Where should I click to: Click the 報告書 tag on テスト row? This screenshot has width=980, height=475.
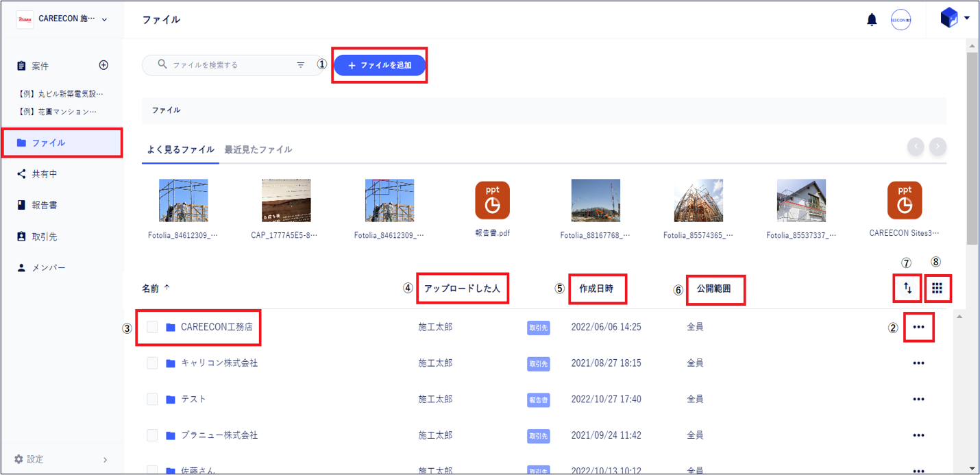(538, 400)
